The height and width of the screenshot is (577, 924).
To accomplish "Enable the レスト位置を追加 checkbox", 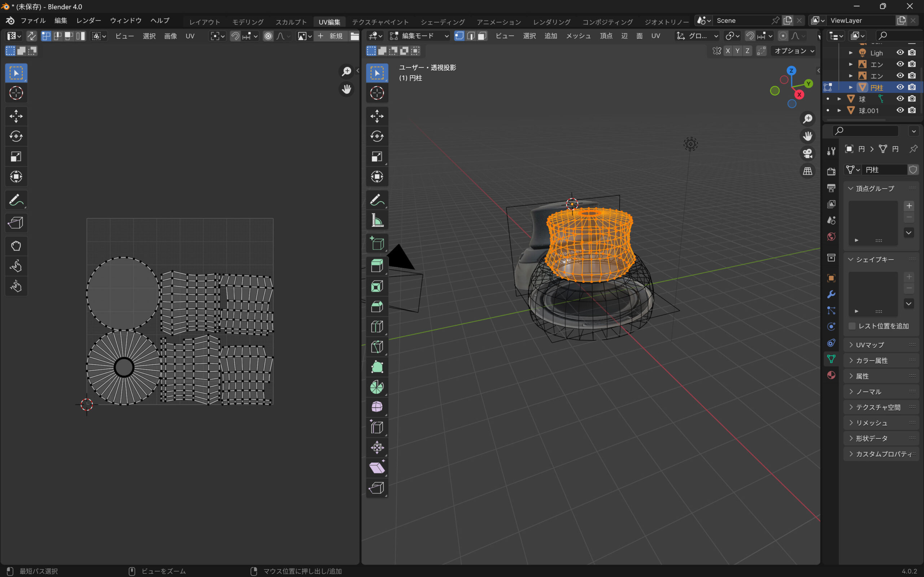I will pyautogui.click(x=852, y=326).
